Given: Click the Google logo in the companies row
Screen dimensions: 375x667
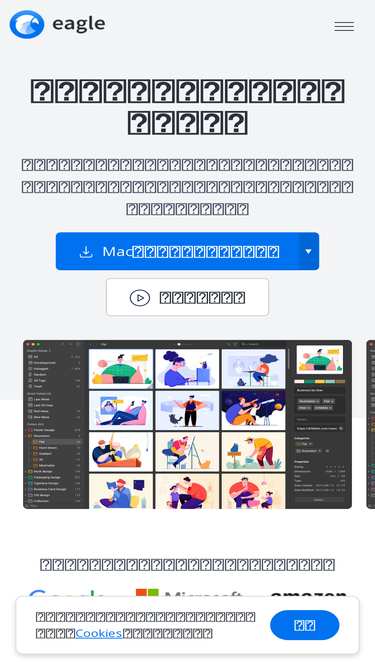Looking at the screenshot, I should [67, 593].
